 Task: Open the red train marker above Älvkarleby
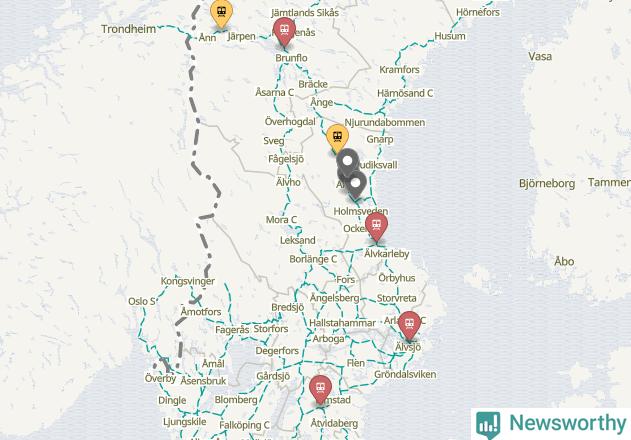376,227
